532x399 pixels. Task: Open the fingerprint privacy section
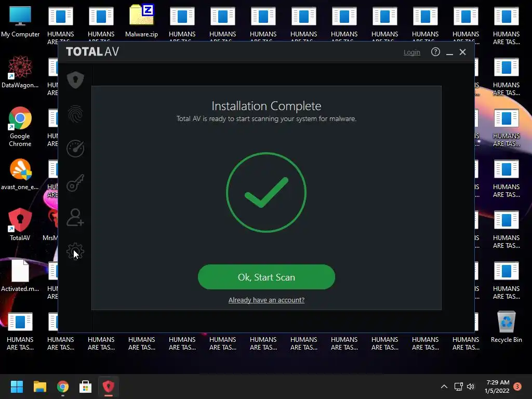75,114
